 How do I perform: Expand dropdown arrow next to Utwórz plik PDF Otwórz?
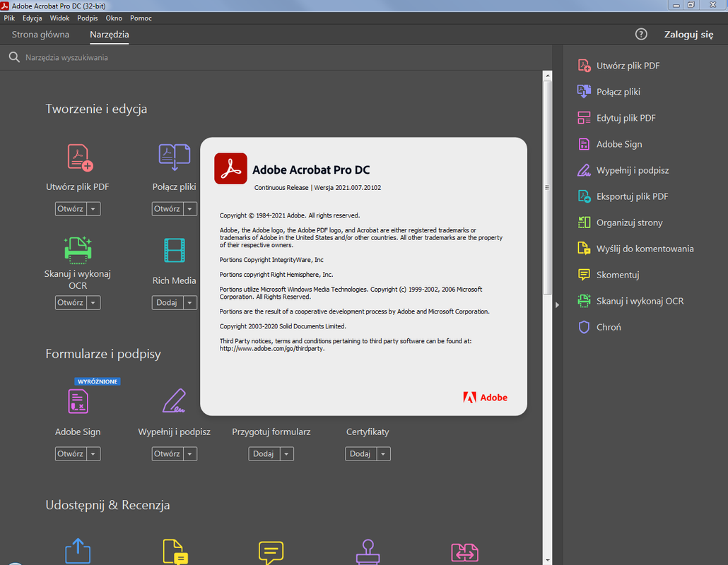coord(93,209)
